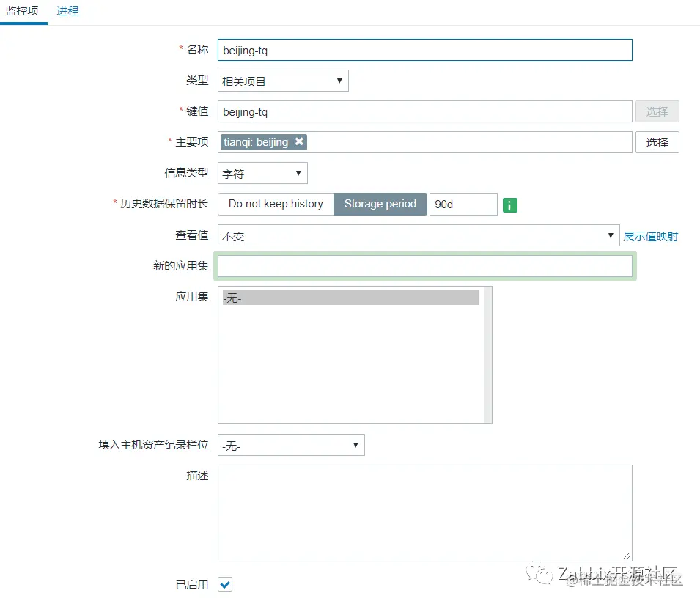This screenshot has height=604, width=700.
Task: Click the 应用集 list scrollbar
Action: pos(487,355)
